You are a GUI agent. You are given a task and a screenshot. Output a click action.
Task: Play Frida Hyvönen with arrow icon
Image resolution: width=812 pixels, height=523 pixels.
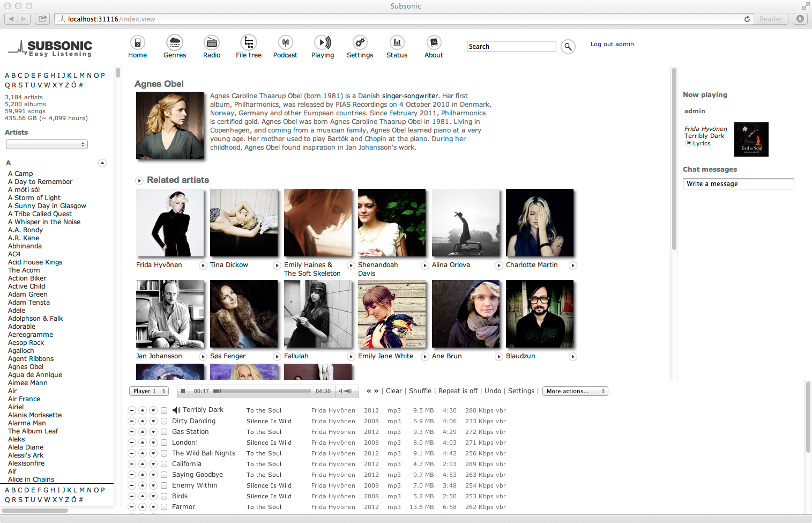(x=203, y=266)
